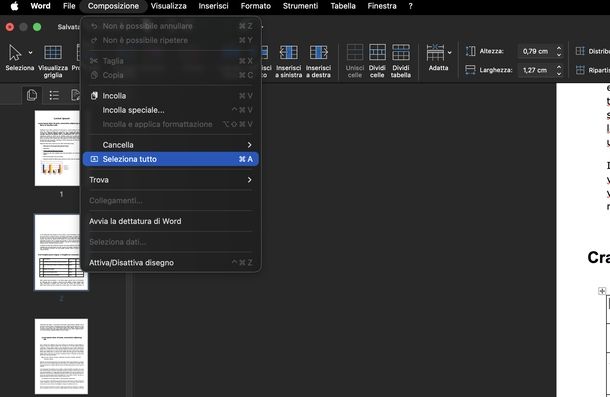610x397 pixels.
Task: Choose Attiva/Disattiva disegno menu entry
Action: coord(171,263)
